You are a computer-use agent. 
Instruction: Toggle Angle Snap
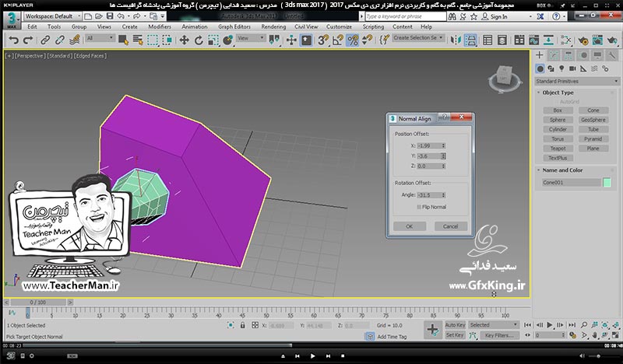tap(338, 40)
